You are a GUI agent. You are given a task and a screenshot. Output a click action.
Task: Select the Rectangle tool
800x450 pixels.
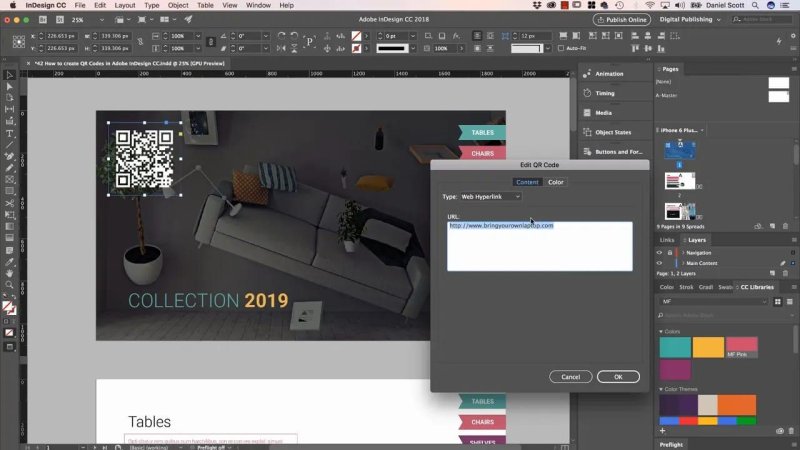[9, 191]
